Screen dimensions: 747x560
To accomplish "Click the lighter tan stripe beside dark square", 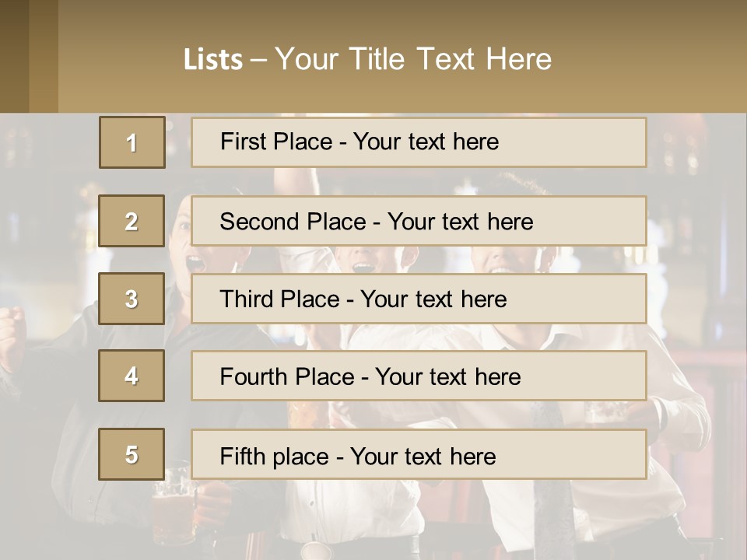I will (44, 56).
